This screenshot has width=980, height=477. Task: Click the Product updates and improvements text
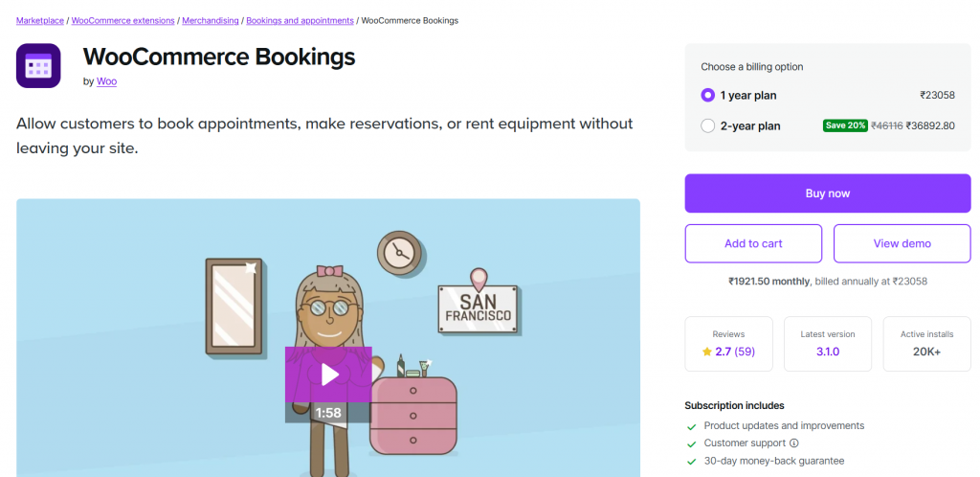(x=784, y=425)
